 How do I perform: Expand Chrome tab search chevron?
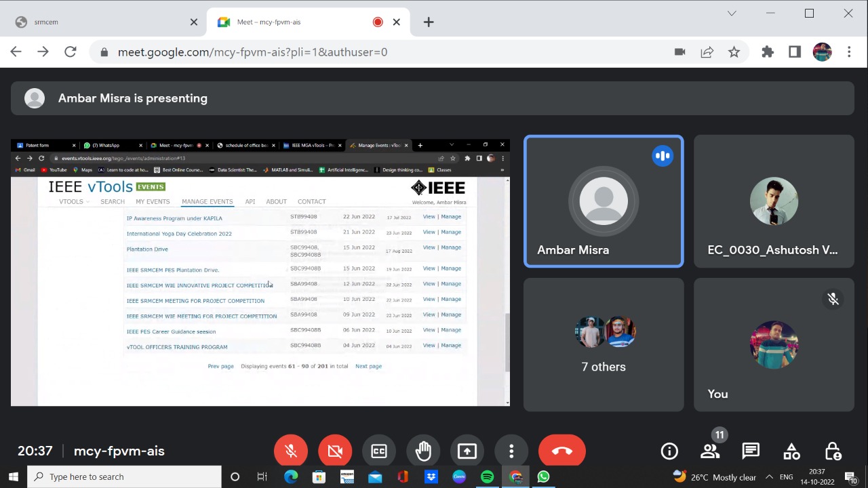(732, 14)
